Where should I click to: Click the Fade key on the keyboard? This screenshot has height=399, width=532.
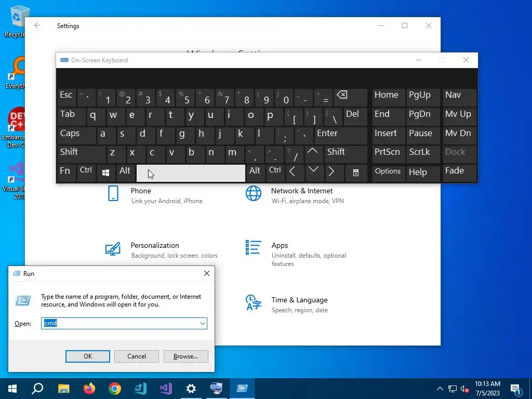[x=459, y=173]
